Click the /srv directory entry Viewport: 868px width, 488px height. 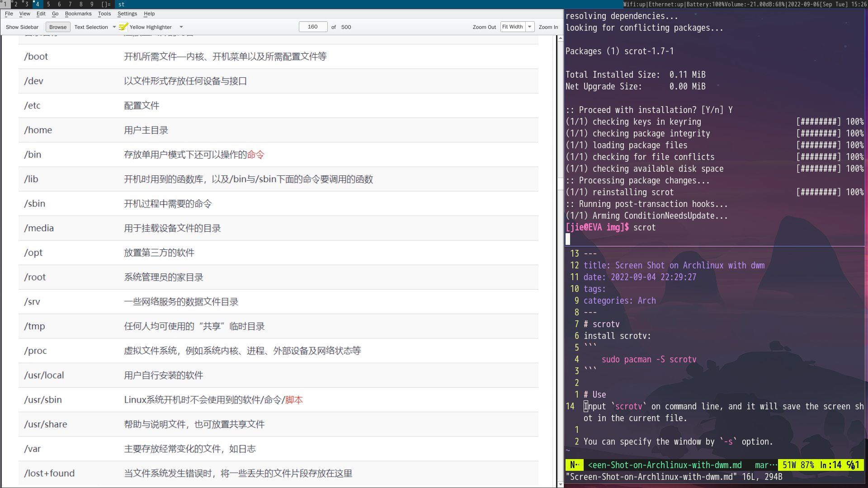pyautogui.click(x=32, y=301)
